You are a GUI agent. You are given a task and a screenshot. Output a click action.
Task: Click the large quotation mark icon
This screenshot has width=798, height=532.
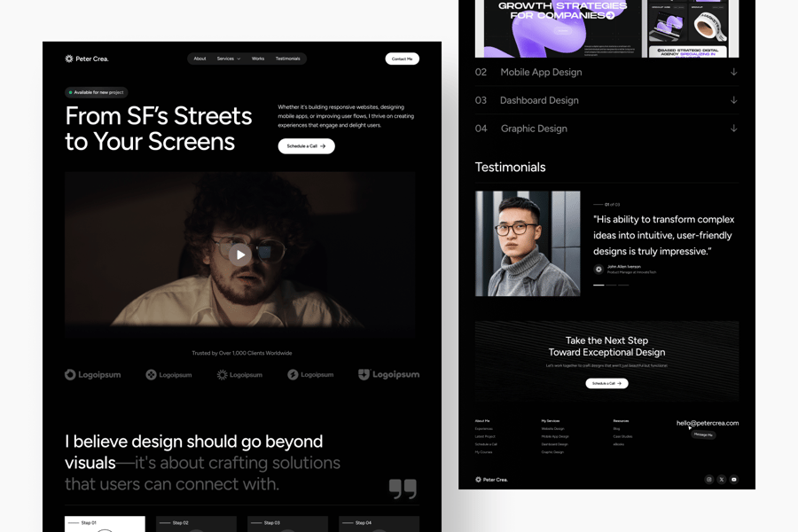tap(403, 489)
